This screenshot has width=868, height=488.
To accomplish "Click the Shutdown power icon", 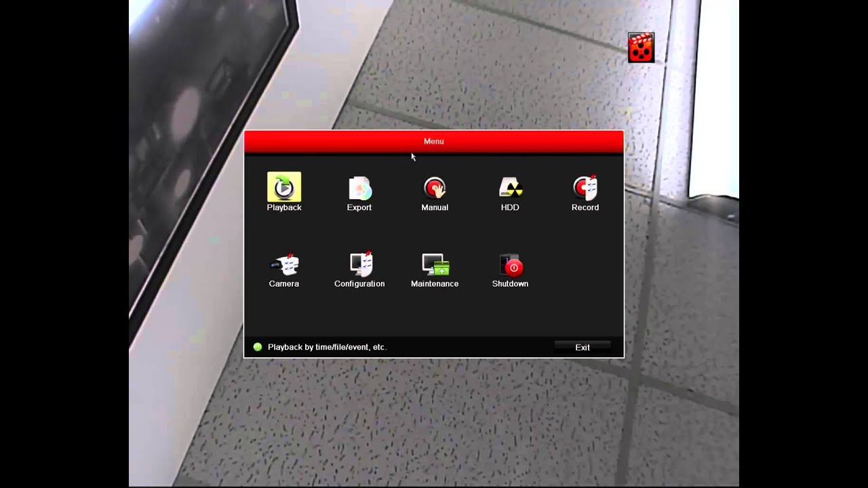I will point(511,265).
